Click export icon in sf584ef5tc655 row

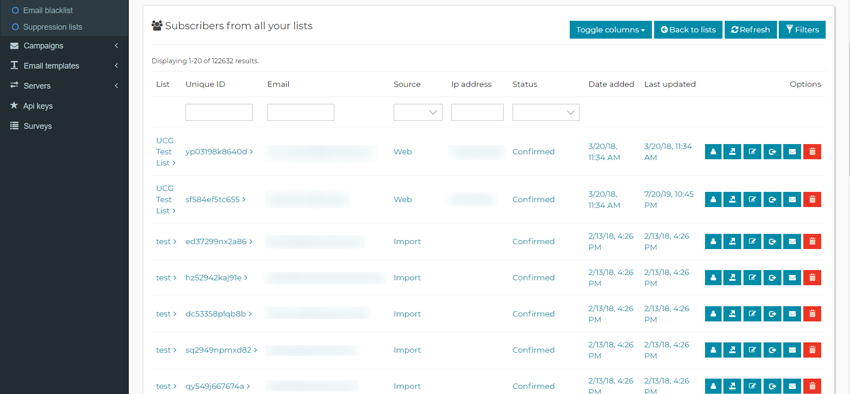pos(732,199)
